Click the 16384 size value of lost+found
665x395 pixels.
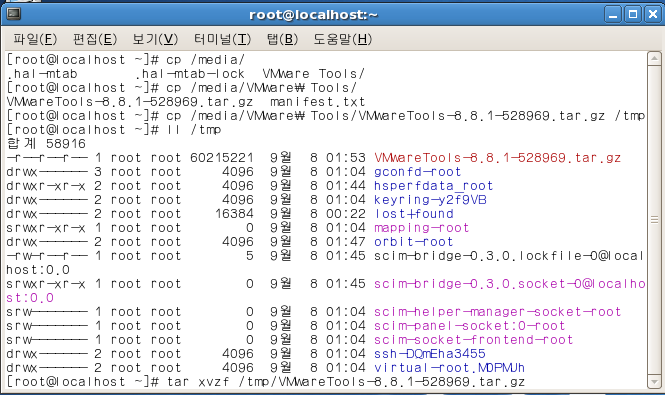point(234,214)
